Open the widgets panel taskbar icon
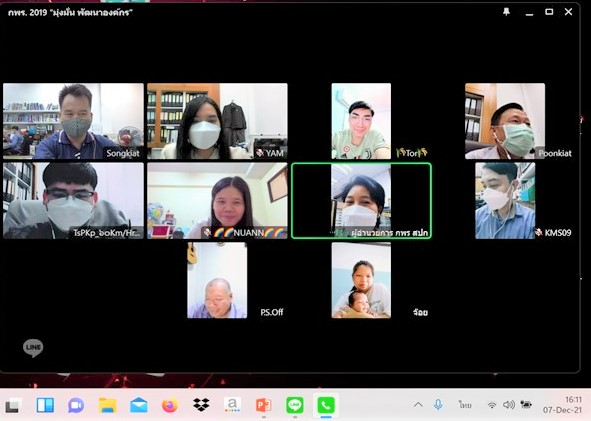This screenshot has width=591, height=421. (x=45, y=406)
